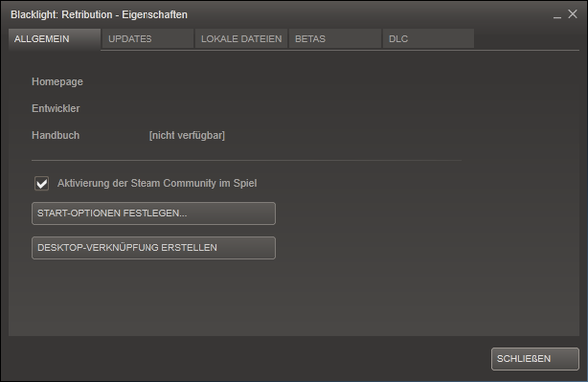Toggle Aktivierung der Steam Community im Spiel checkbox
The height and width of the screenshot is (382, 588).
[42, 184]
